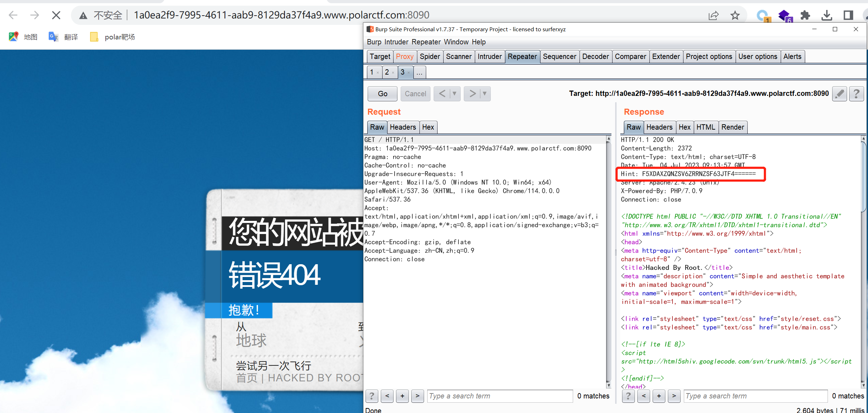Click the browser stop loading X icon
This screenshot has height=413, width=868.
coord(56,15)
